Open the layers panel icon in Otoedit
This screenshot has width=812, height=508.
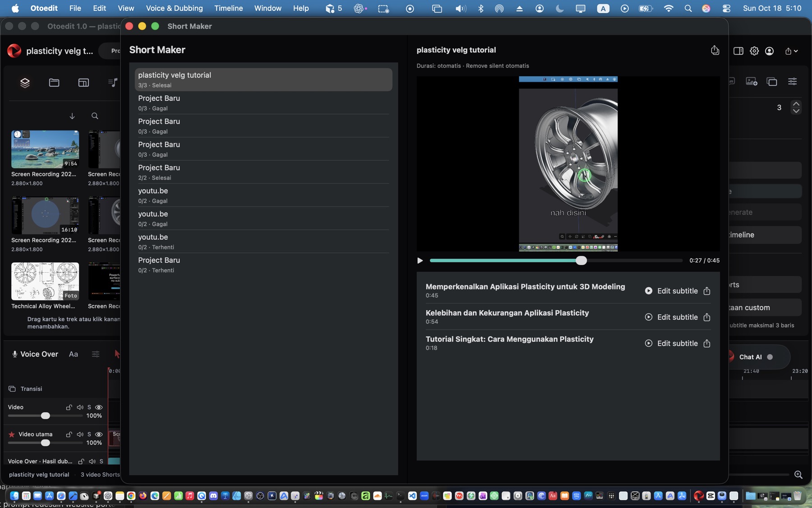click(x=25, y=83)
